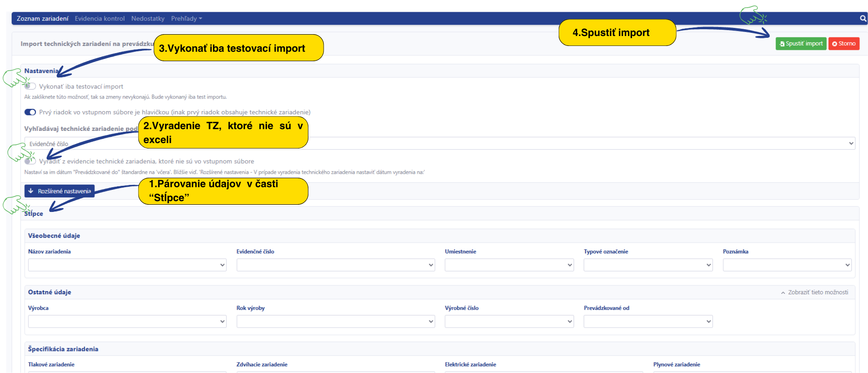This screenshot has height=373, width=868.
Task: Open the Prevádzkované od column dropdown
Action: coord(648,321)
